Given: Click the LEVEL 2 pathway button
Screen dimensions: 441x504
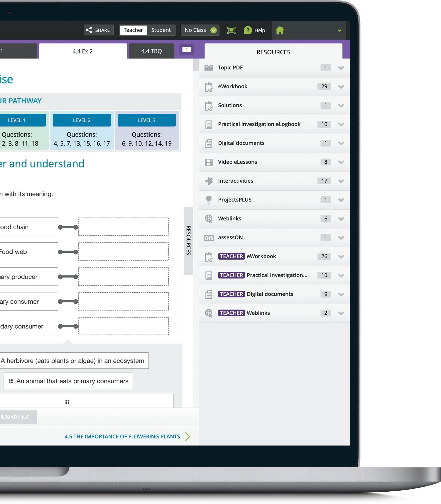Looking at the screenshot, I should 82,120.
